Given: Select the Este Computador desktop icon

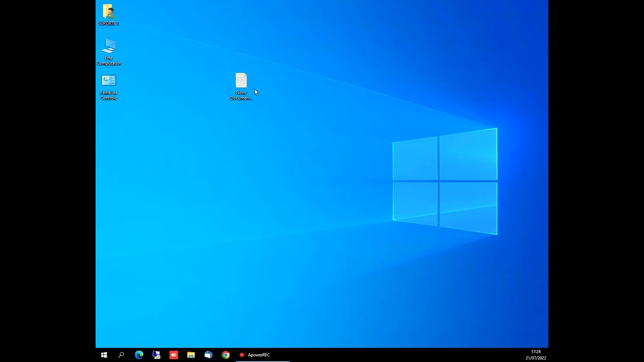Looking at the screenshot, I should [x=109, y=52].
